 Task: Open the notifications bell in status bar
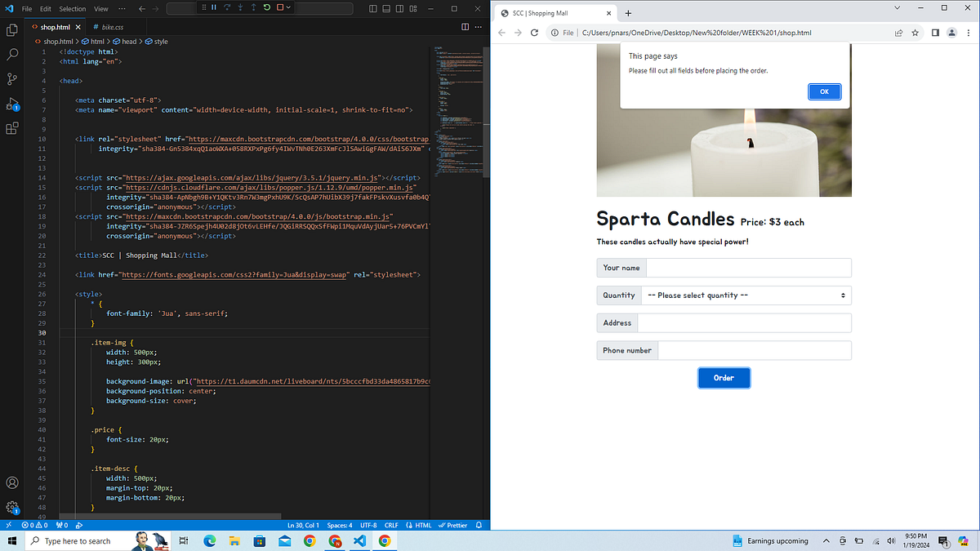(x=479, y=525)
